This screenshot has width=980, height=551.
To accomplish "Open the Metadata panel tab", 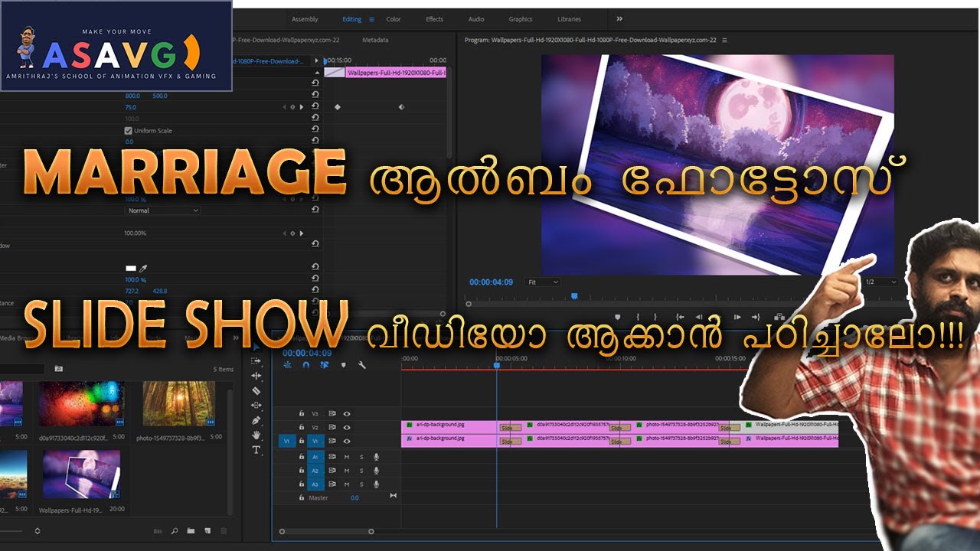I will [375, 40].
